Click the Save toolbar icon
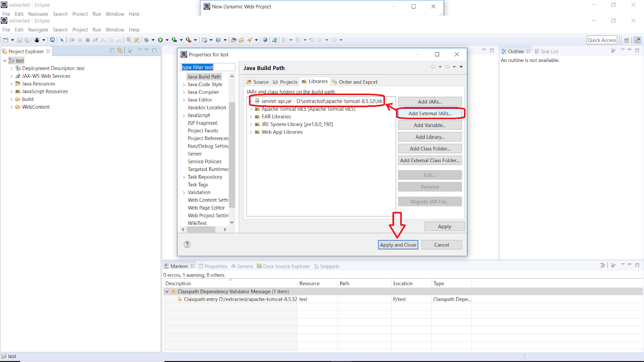This screenshot has width=644, height=362. pyautogui.click(x=19, y=40)
